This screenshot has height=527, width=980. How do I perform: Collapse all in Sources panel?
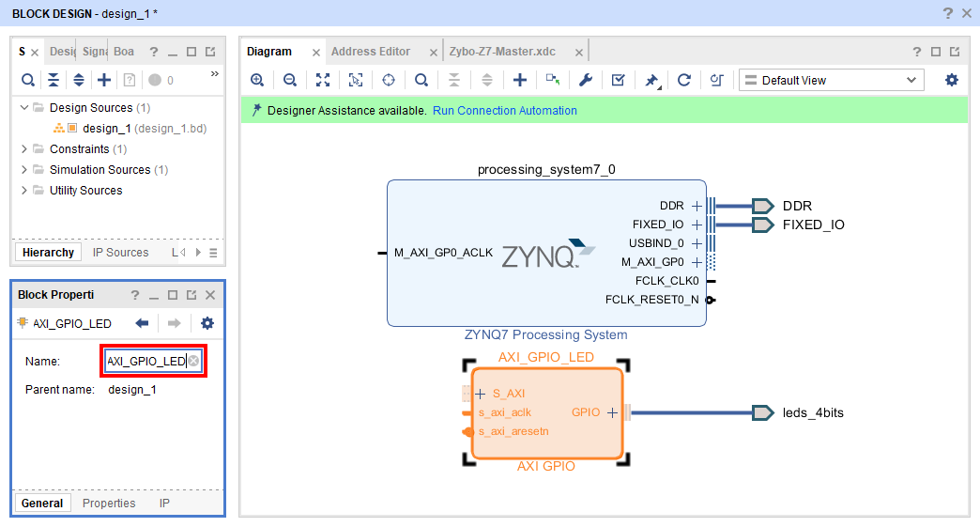tap(54, 80)
